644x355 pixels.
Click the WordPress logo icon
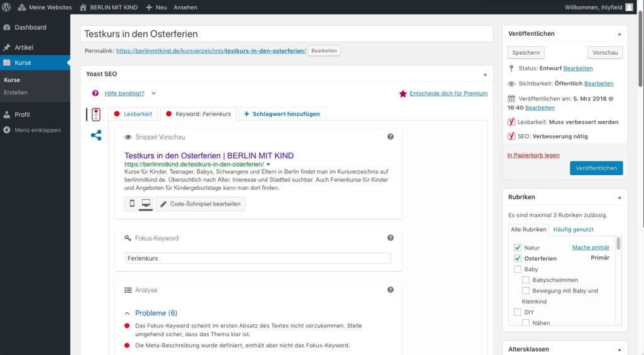[x=6, y=7]
